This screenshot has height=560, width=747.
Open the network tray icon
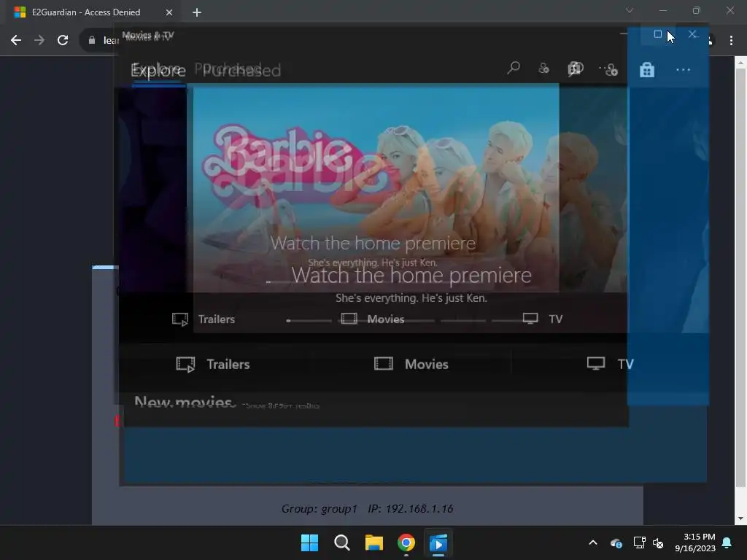[x=639, y=542]
